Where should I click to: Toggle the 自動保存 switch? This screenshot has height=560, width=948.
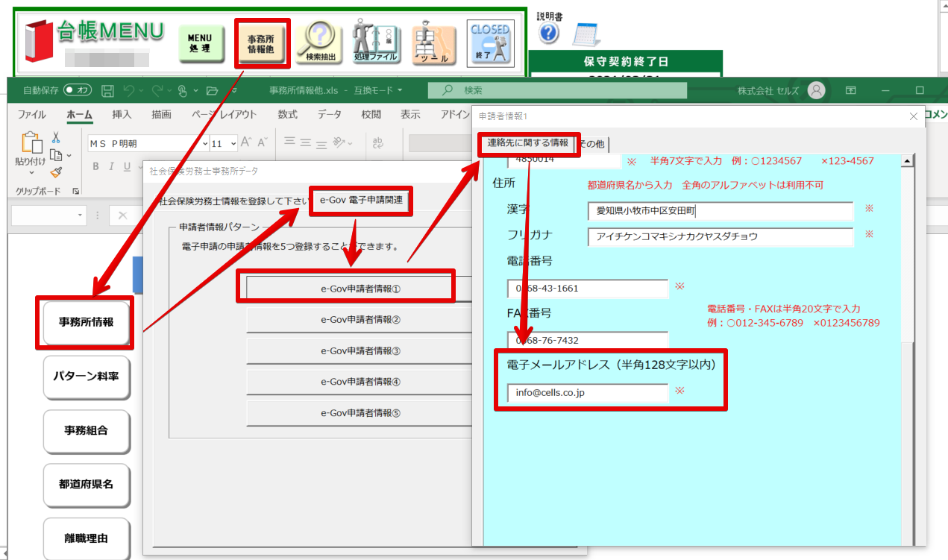click(78, 91)
